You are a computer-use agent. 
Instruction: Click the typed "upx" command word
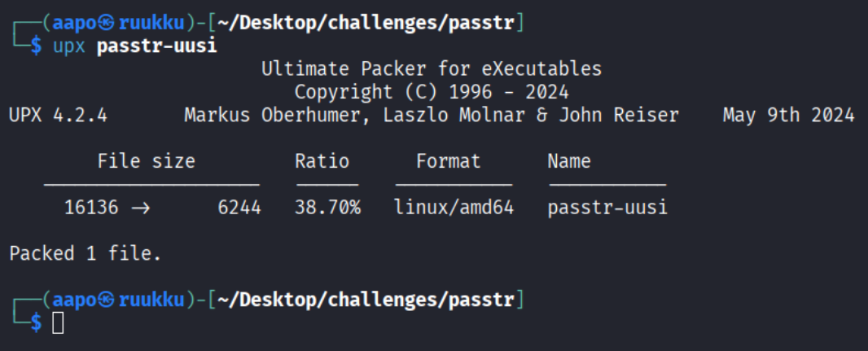coord(69,46)
